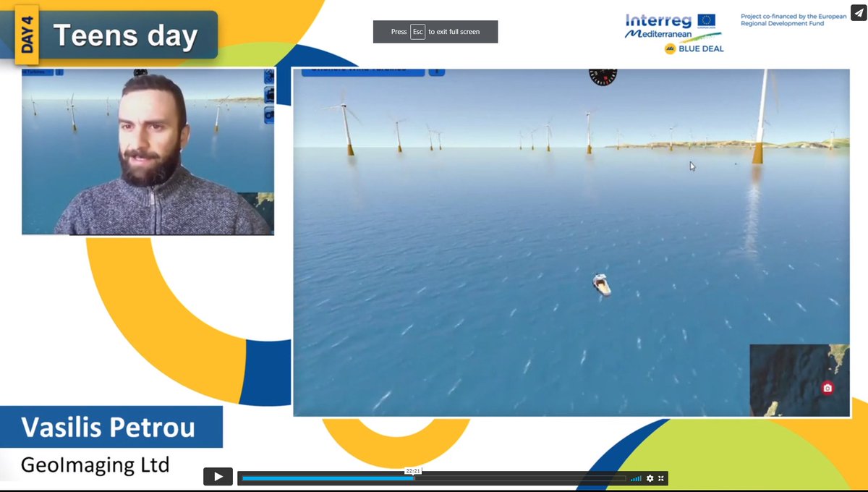This screenshot has height=492, width=868.
Task: Click the Interreg Mediterranean Blue Deal logo
Action: [x=674, y=33]
